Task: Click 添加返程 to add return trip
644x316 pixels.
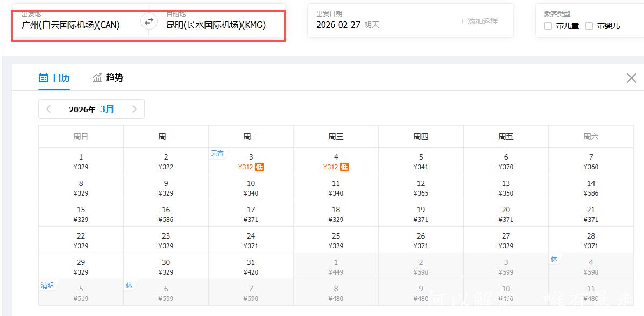Action: (x=479, y=21)
